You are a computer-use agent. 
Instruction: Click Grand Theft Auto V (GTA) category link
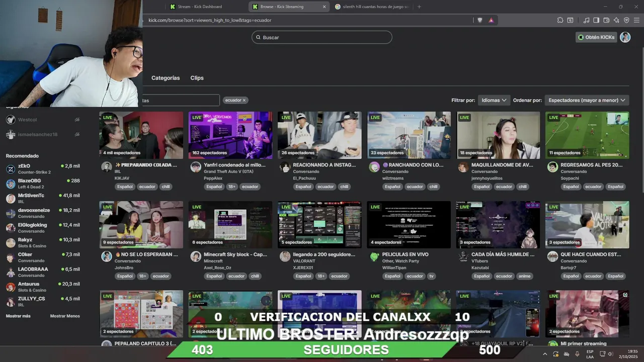point(228,171)
